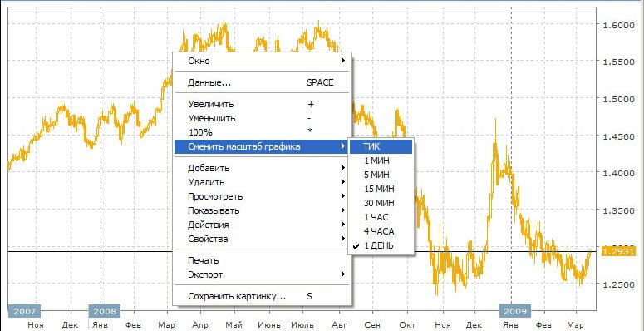Open the Свойства submenu
The height and width of the screenshot is (331, 644).
(262, 239)
